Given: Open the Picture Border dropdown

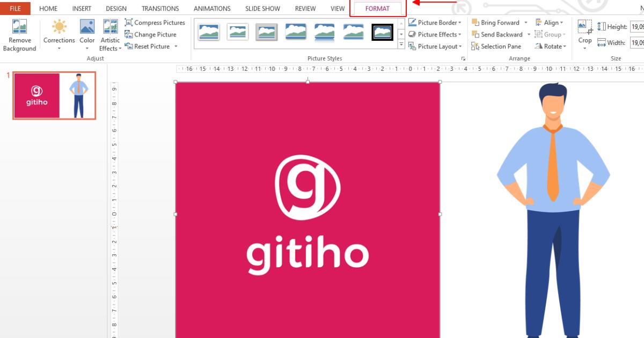Looking at the screenshot, I should [x=436, y=23].
